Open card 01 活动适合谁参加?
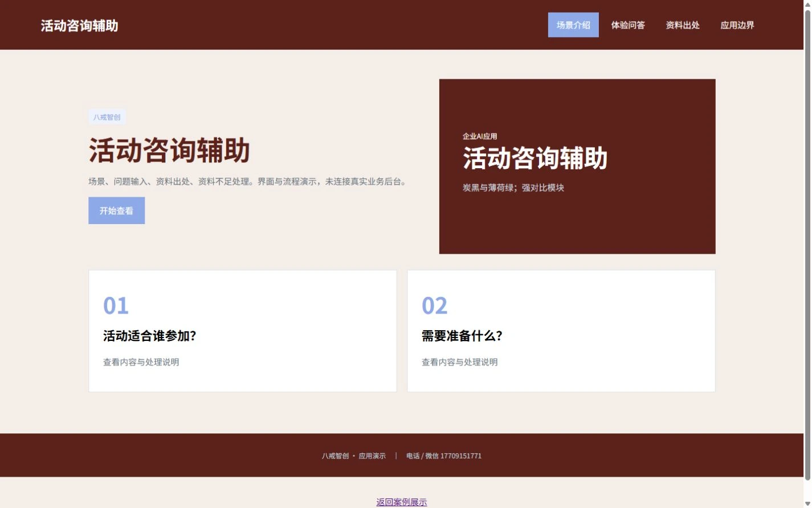This screenshot has height=508, width=812. click(x=243, y=331)
